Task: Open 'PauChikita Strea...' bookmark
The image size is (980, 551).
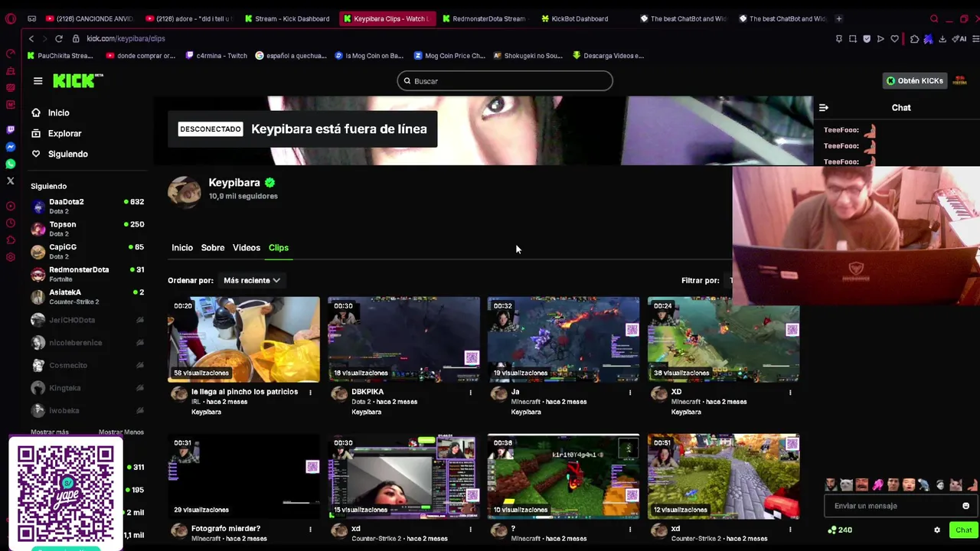Action: (x=60, y=56)
